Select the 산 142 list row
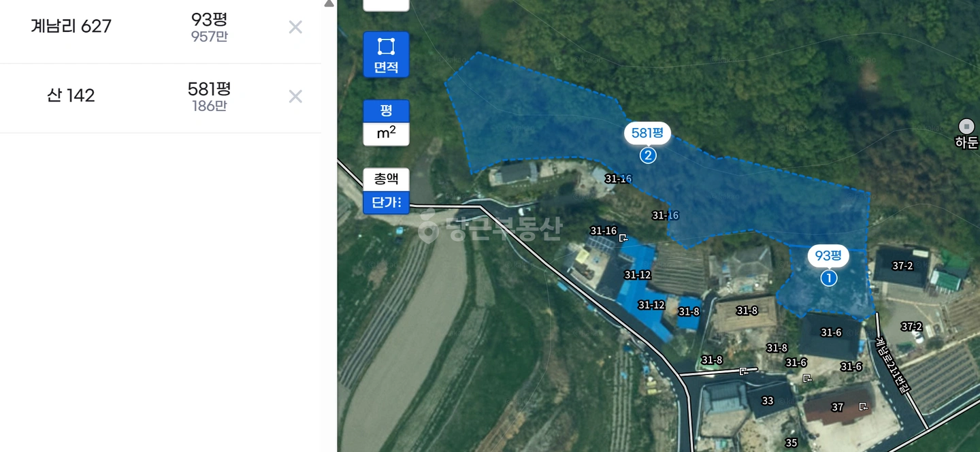 tap(161, 96)
